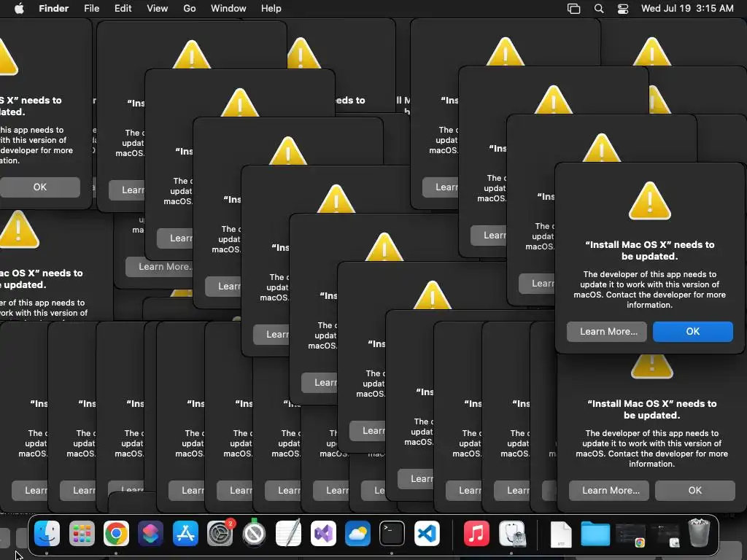The height and width of the screenshot is (560, 747).
Task: Click the developer message above the blue OK button
Action: pos(650,289)
